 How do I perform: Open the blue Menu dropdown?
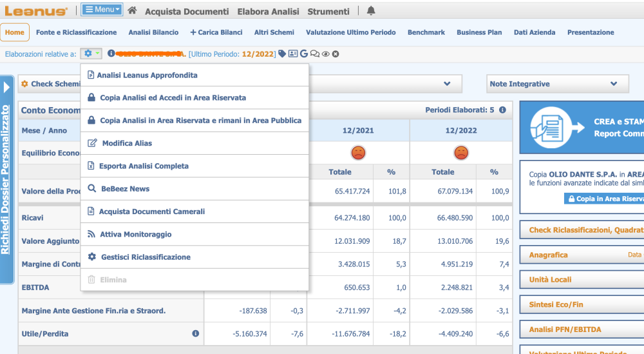[102, 10]
